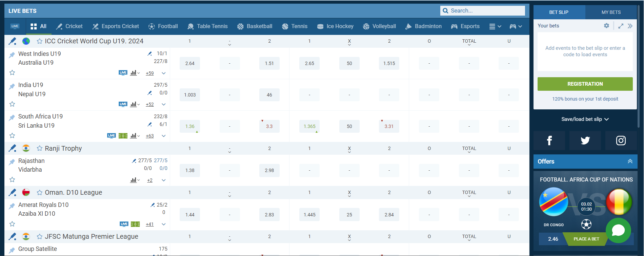Open statistics chart for India U19 match

point(135,104)
